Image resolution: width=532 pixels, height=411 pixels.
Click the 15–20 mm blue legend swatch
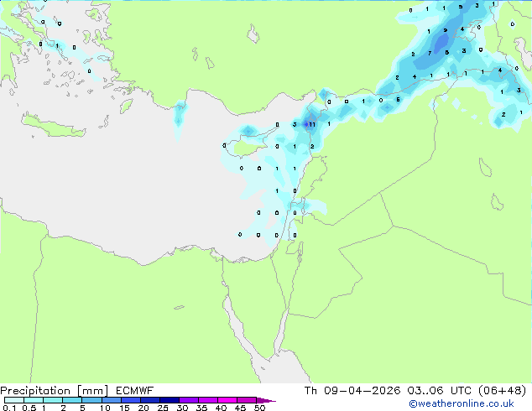(130, 400)
